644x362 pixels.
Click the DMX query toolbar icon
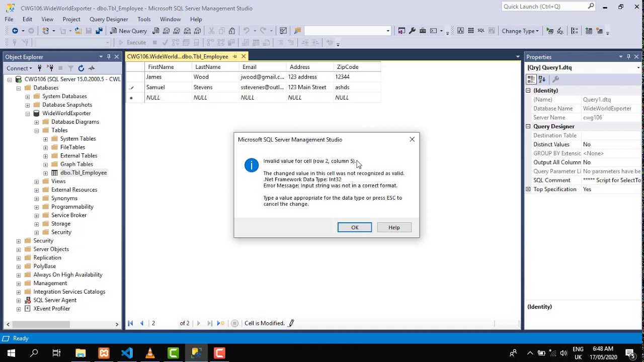(177, 31)
